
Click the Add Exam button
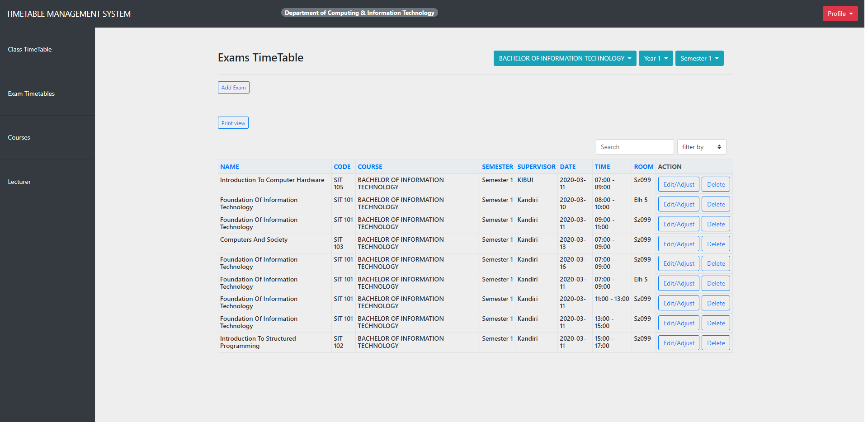click(x=233, y=87)
